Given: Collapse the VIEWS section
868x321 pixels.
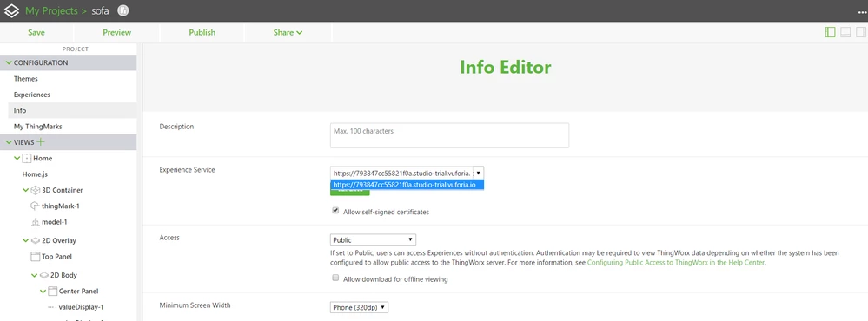Looking at the screenshot, I should point(9,142).
